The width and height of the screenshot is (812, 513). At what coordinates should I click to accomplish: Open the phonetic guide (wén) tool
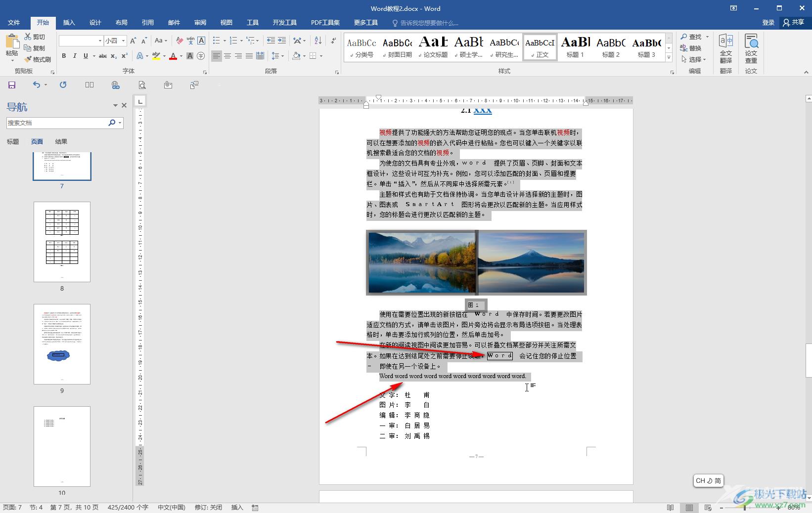190,41
